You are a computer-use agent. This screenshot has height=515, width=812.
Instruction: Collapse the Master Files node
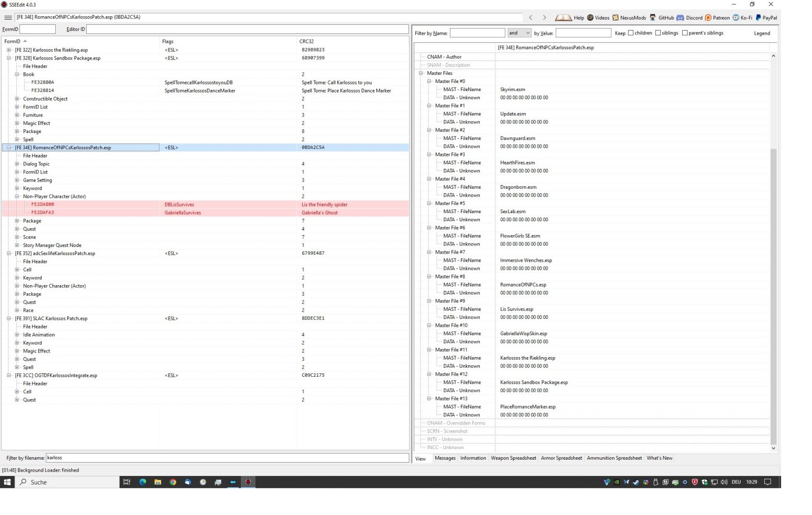[x=421, y=73]
